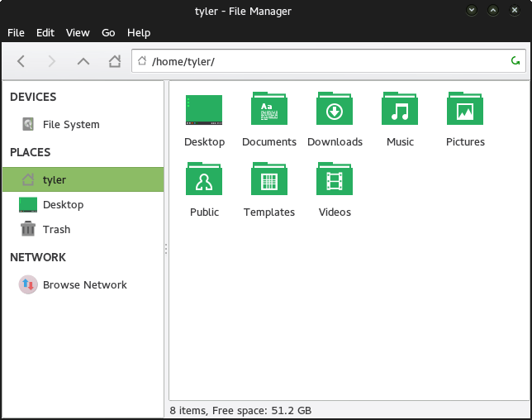Select the Desktop label in Places sidebar

pos(63,205)
